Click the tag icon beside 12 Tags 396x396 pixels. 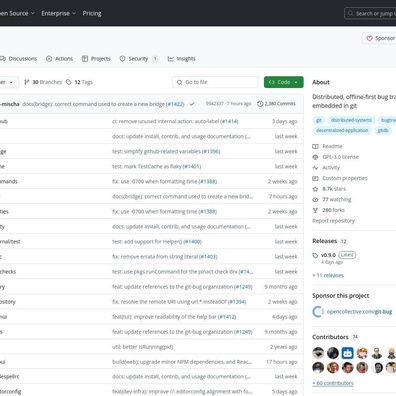tap(69, 82)
